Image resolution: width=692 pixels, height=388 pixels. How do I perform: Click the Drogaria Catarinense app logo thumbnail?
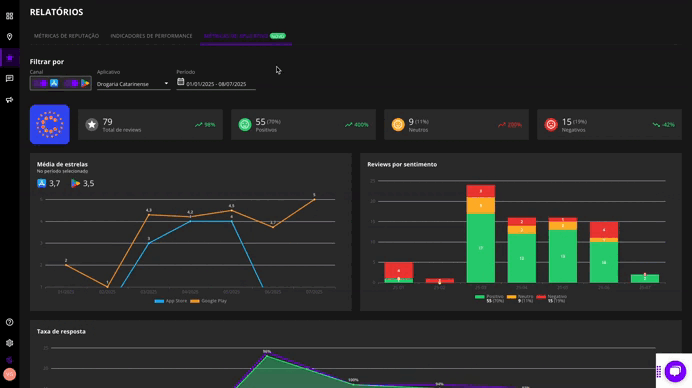coord(49,124)
